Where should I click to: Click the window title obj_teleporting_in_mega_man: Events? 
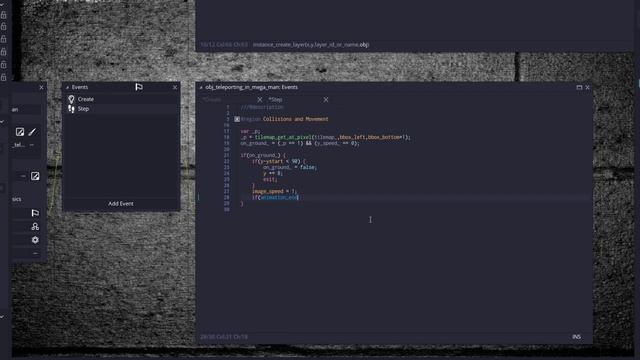(251, 87)
